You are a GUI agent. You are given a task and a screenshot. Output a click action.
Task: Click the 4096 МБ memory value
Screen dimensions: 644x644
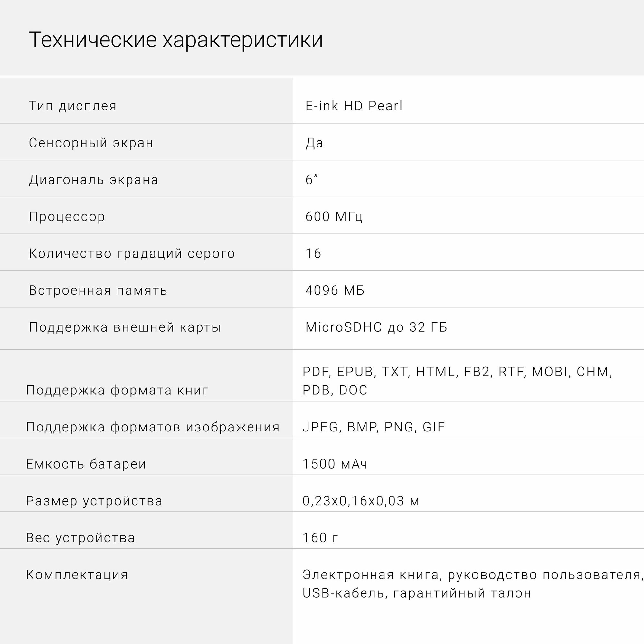tap(335, 291)
